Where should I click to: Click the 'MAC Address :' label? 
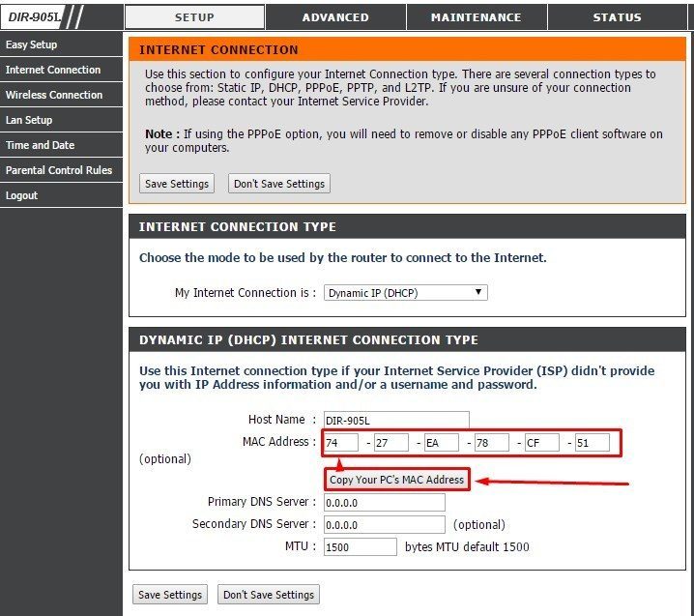click(x=279, y=442)
